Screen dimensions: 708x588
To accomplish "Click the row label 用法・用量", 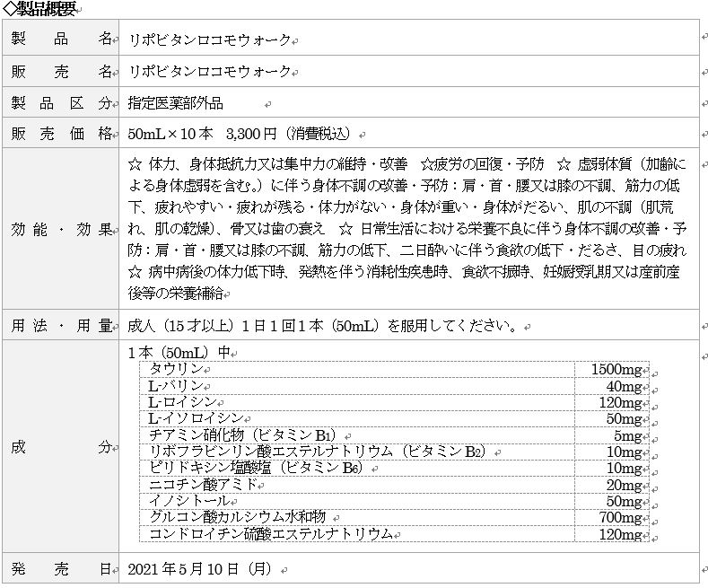I will tap(61, 325).
